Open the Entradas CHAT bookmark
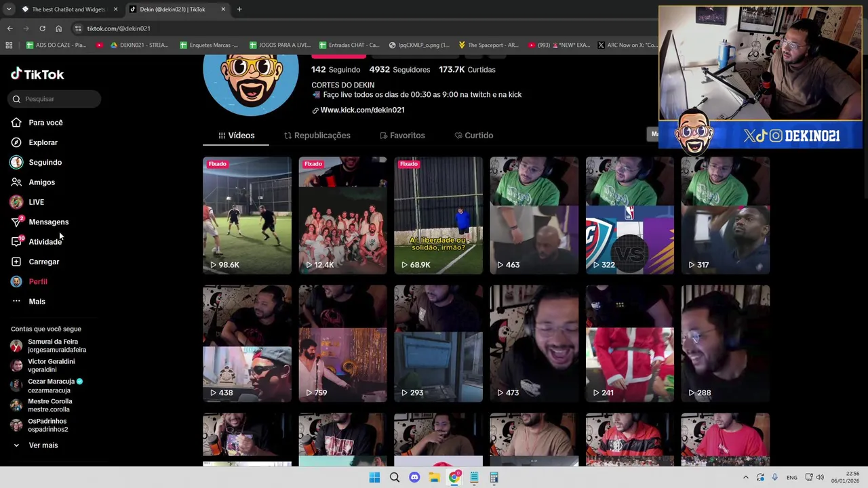The width and height of the screenshot is (868, 488). coord(349,45)
